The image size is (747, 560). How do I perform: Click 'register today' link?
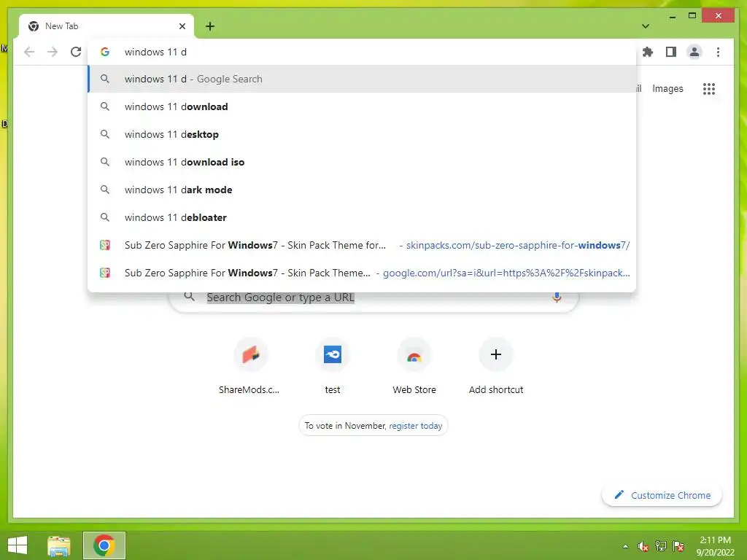tap(415, 426)
